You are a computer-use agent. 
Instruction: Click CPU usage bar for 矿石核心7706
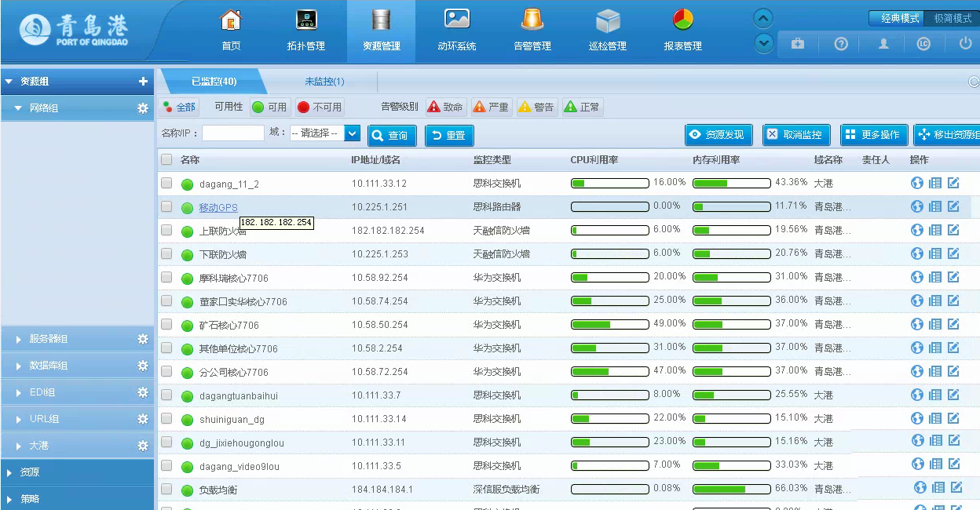(x=610, y=324)
